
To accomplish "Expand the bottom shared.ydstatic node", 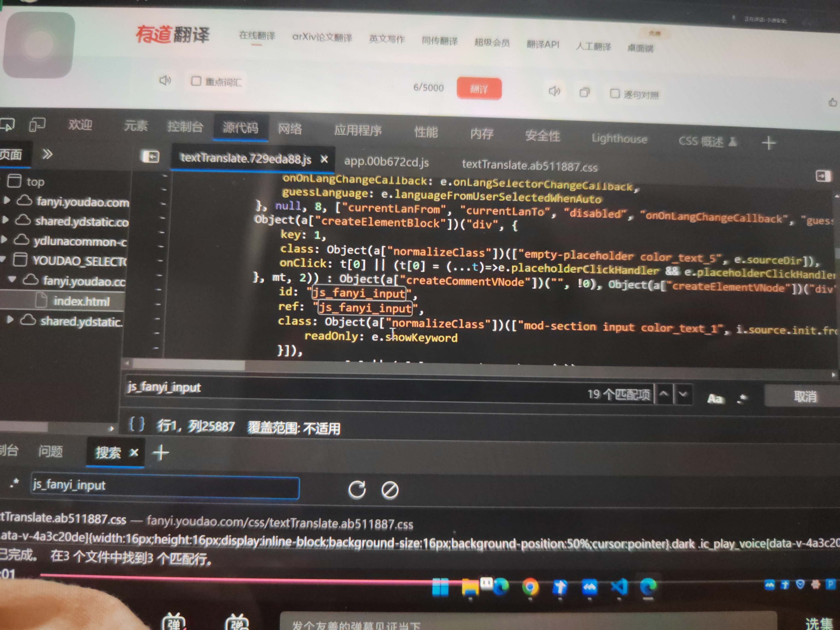I will click(x=10, y=320).
